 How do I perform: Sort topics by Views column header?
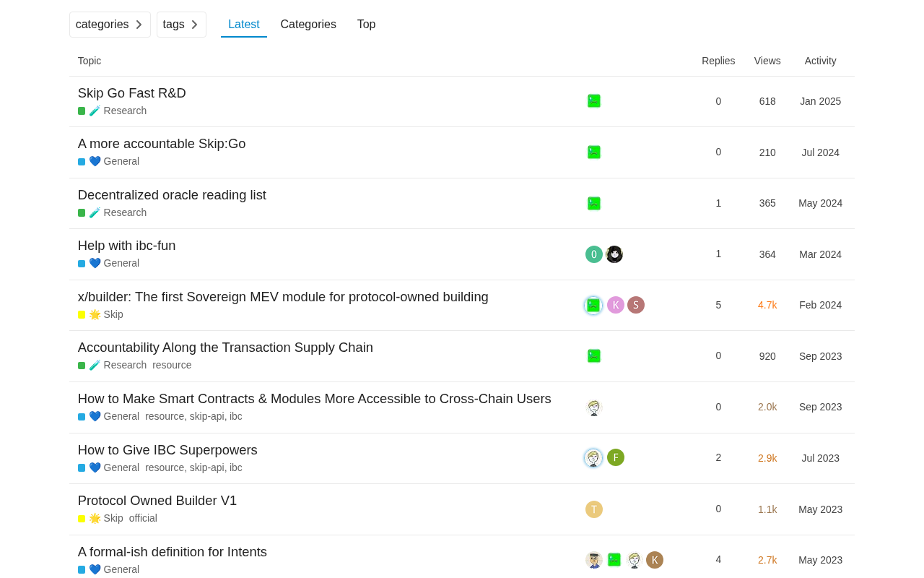(x=767, y=61)
